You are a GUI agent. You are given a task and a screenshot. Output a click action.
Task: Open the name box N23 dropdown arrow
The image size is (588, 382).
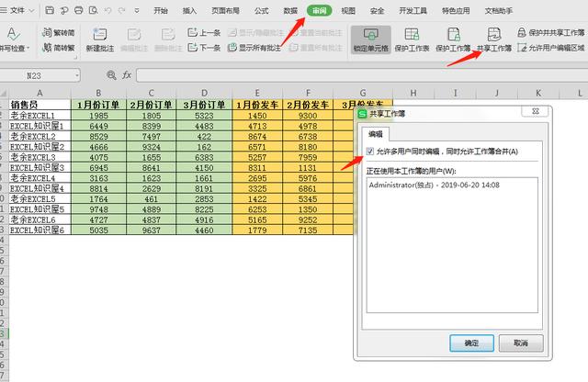coord(77,75)
